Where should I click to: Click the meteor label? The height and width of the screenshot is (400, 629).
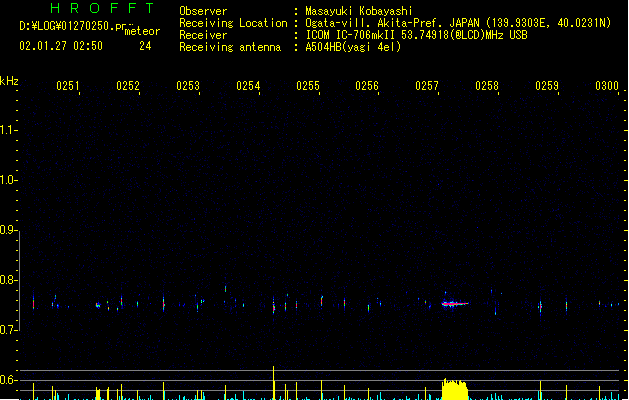pos(142,31)
